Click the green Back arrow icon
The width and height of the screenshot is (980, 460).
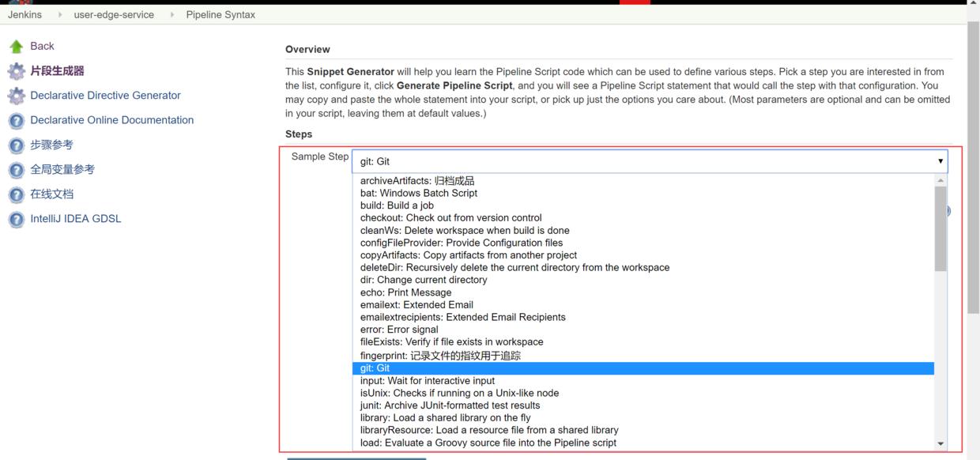(16, 46)
